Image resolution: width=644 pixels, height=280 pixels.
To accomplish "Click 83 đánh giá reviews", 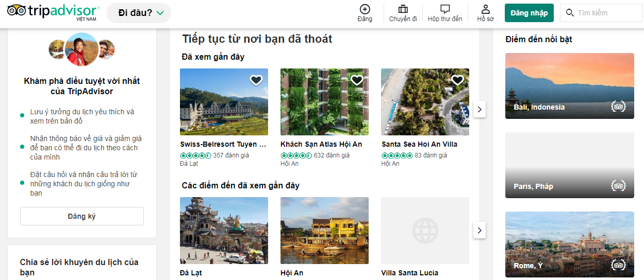I will point(431,155).
